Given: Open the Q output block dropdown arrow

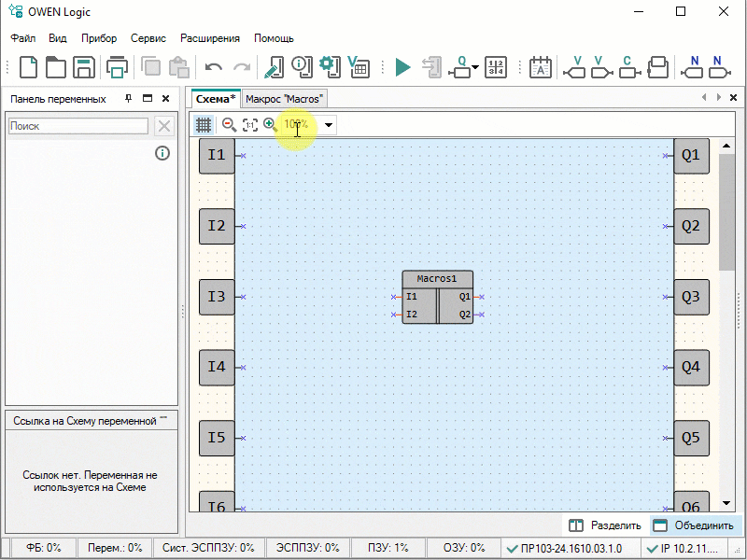Looking at the screenshot, I should pos(475,68).
